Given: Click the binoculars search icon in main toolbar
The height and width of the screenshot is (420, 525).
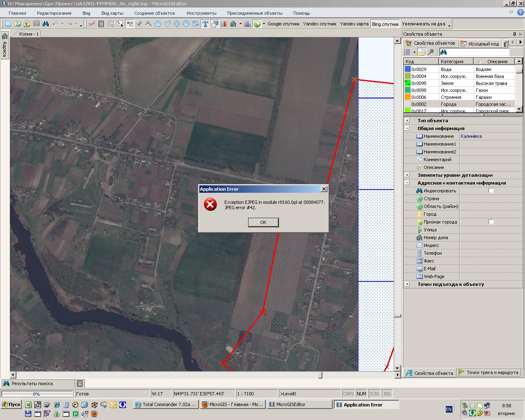Looking at the screenshot, I should click(46, 24).
